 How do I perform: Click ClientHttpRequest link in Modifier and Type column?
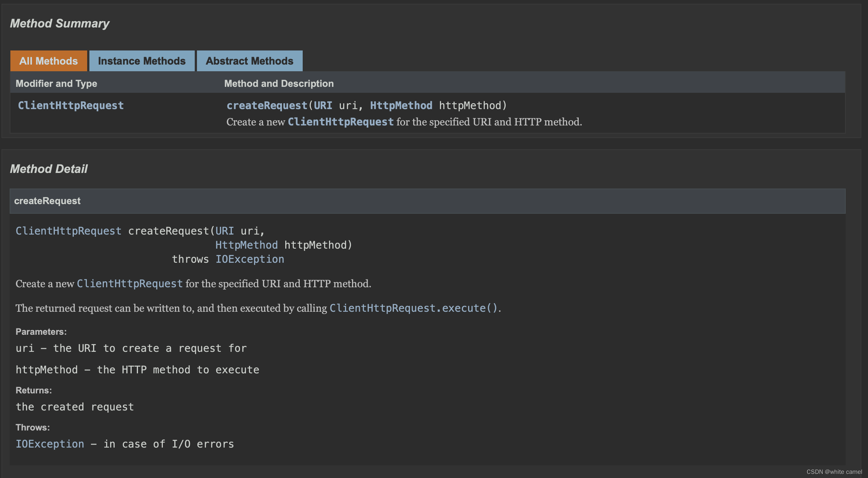pos(71,105)
